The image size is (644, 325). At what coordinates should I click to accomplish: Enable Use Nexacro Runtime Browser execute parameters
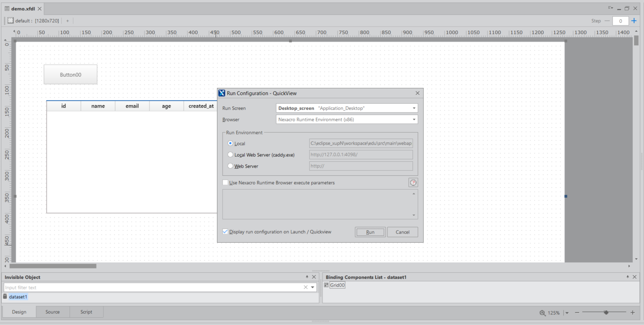point(226,183)
